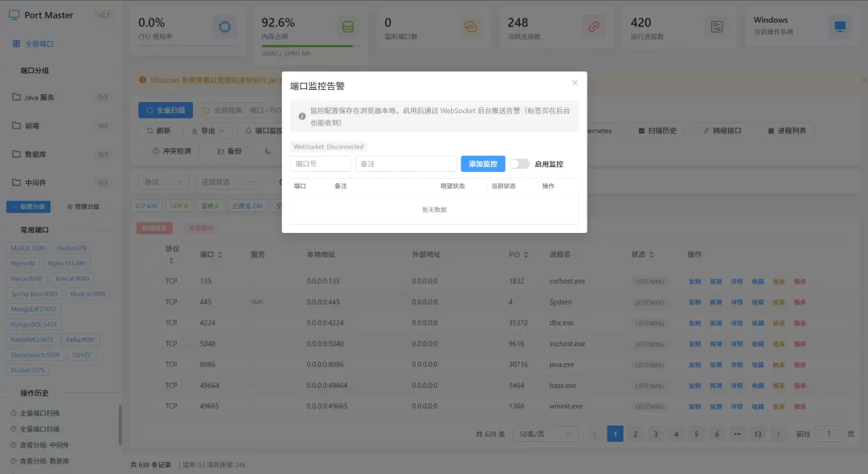Open the 50条/页 page size dropdown
This screenshot has width=868, height=474.
[545, 434]
